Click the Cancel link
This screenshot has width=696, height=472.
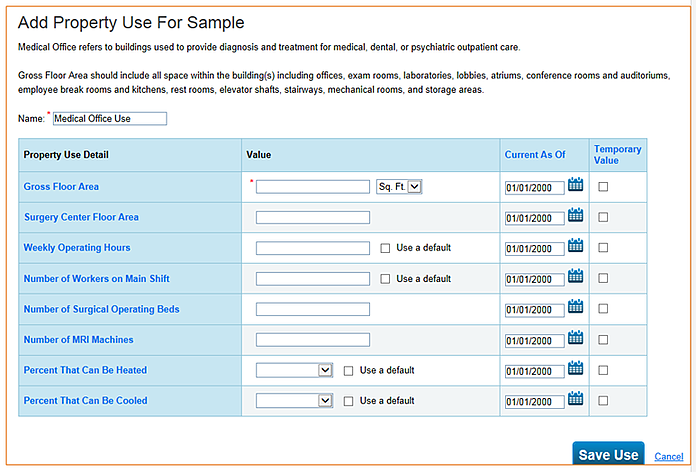[x=668, y=456]
